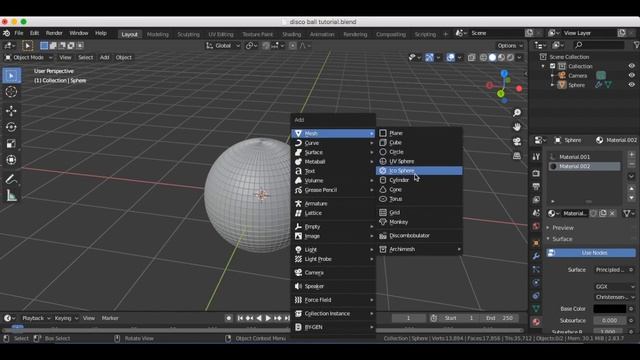Toggle Collection exclude checkbox in outliner
The height and width of the screenshot is (360, 640).
click(553, 66)
